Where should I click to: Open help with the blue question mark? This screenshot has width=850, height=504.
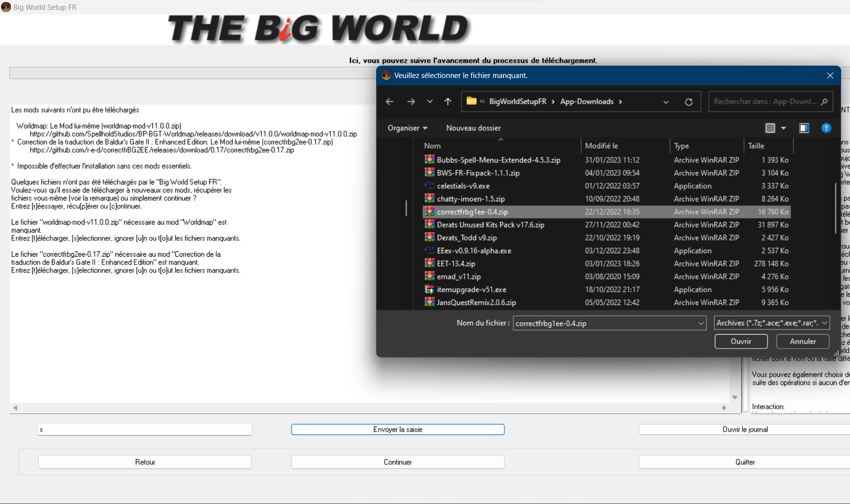pyautogui.click(x=826, y=128)
